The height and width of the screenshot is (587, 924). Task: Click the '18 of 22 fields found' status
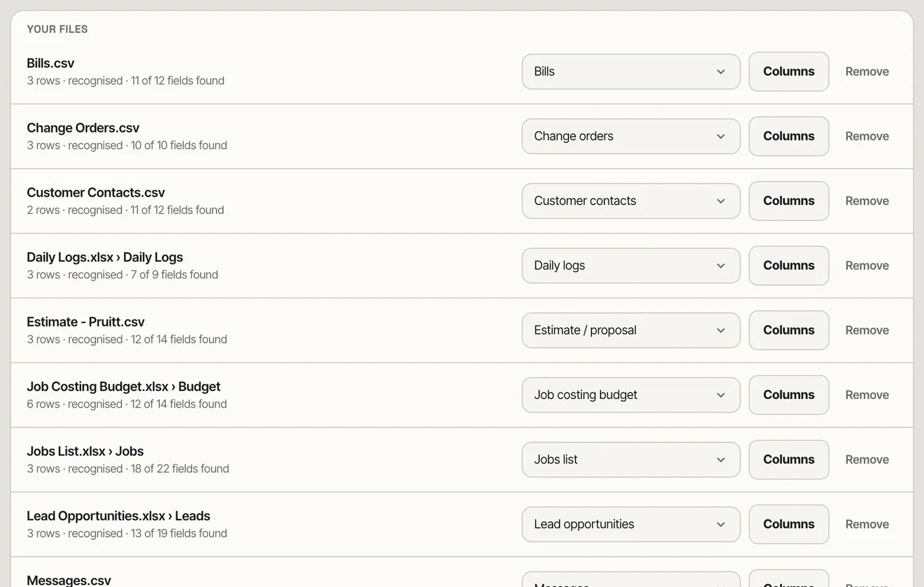click(180, 469)
